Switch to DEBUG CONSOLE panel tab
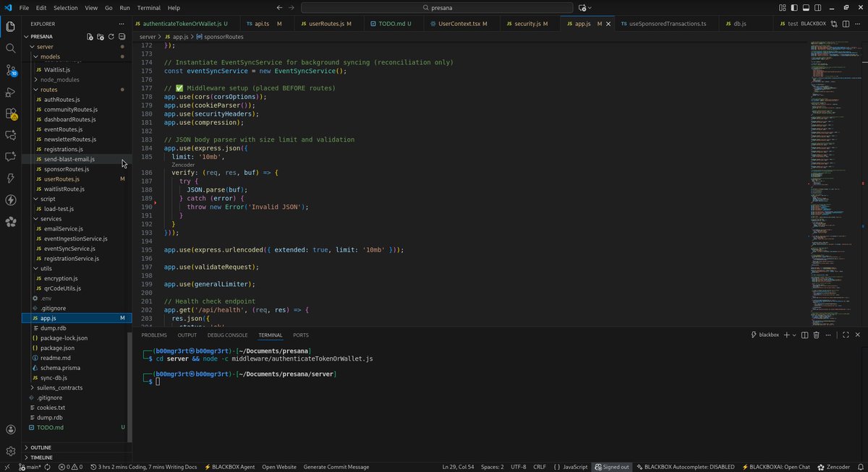Screen dimensions: 868x472 [227, 335]
